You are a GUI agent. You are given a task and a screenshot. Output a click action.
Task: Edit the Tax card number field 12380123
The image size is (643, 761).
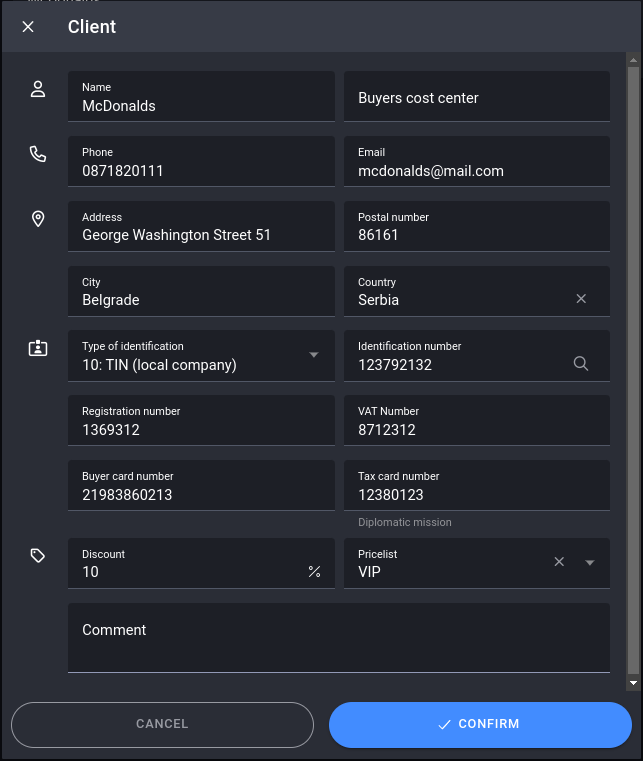[x=477, y=485]
